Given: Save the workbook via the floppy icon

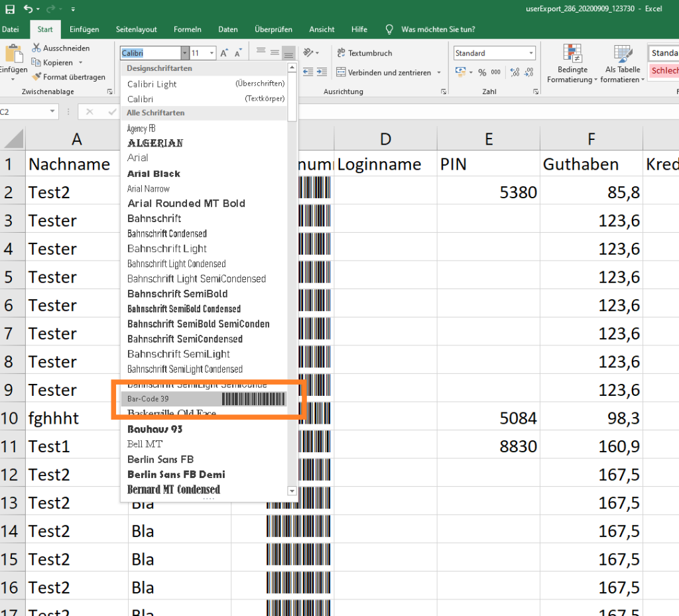Looking at the screenshot, I should point(9,9).
